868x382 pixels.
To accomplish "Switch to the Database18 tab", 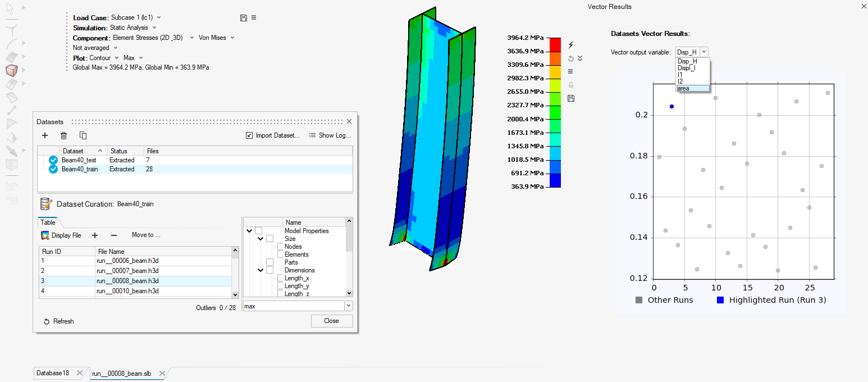I will 53,373.
